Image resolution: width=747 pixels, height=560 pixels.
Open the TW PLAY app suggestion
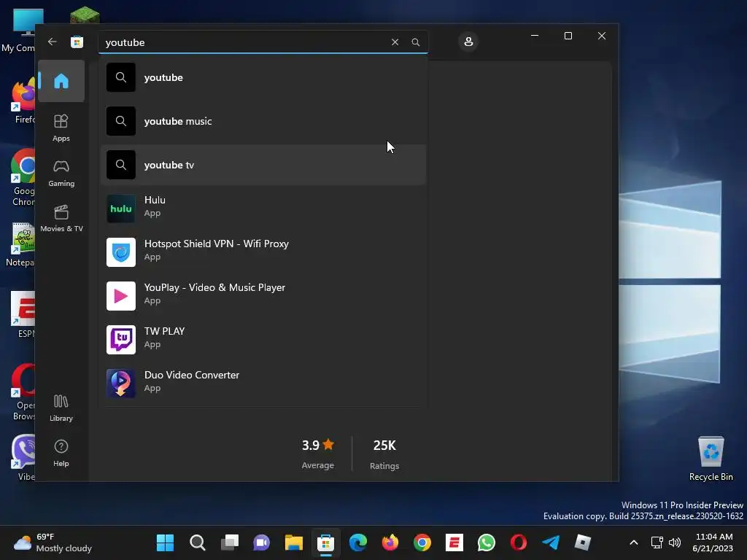tap(263, 340)
